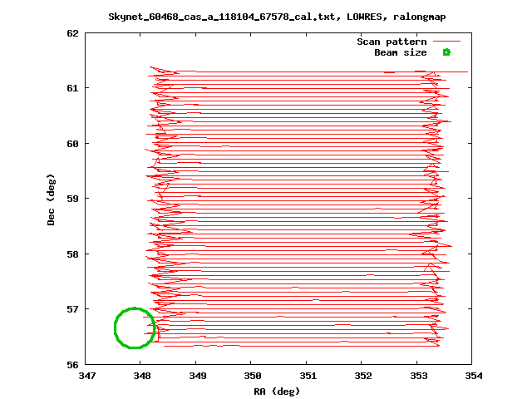The width and height of the screenshot is (532, 399).
Task: Click the Dec axis tick label 60
Action: tap(72, 144)
